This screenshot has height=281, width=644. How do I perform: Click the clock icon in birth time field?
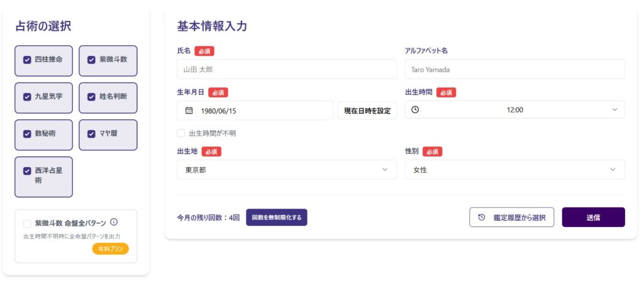point(415,110)
